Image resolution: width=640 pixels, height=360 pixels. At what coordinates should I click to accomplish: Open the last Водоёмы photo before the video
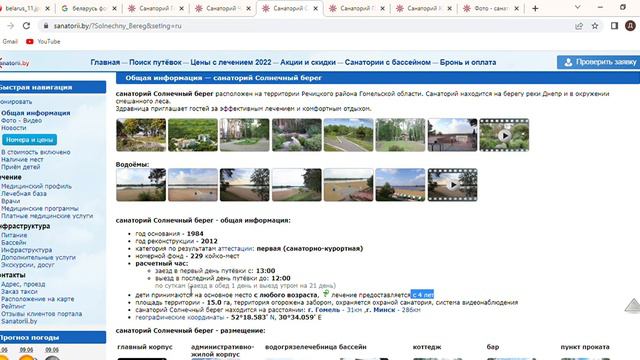coord(400,185)
